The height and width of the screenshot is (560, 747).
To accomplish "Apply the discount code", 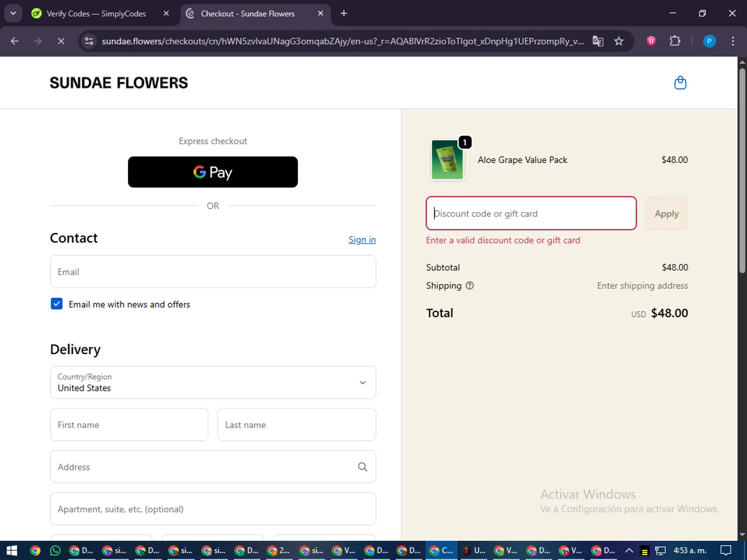I will (x=666, y=213).
